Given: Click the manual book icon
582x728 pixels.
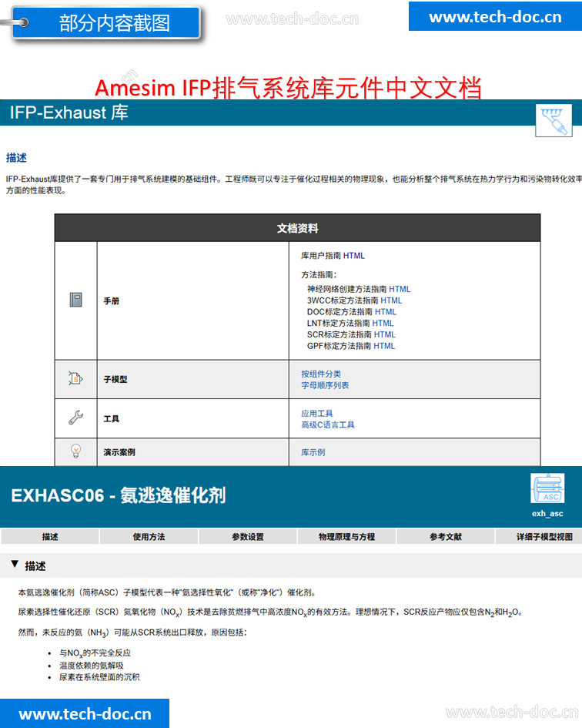Looking at the screenshot, I should coord(75,300).
